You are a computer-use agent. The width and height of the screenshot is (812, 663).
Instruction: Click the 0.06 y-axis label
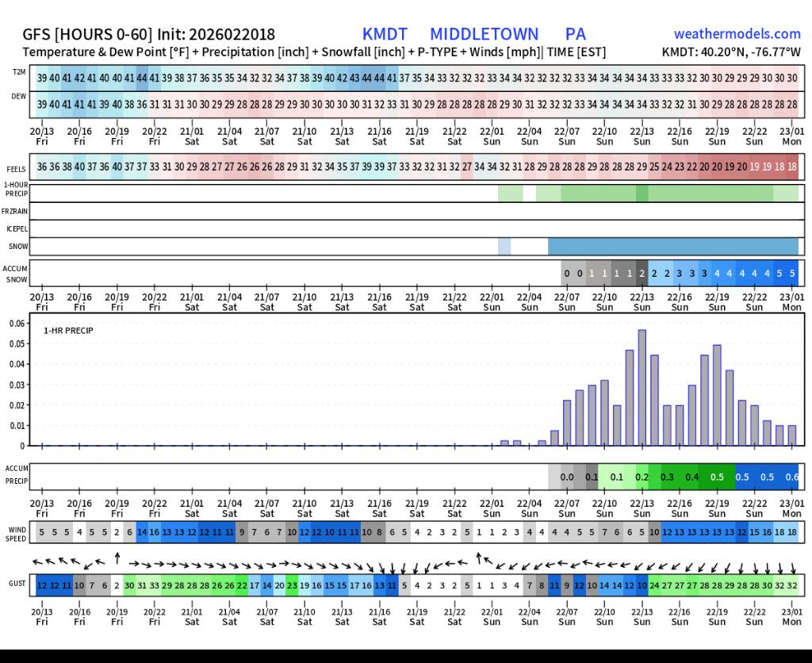pos(17,324)
